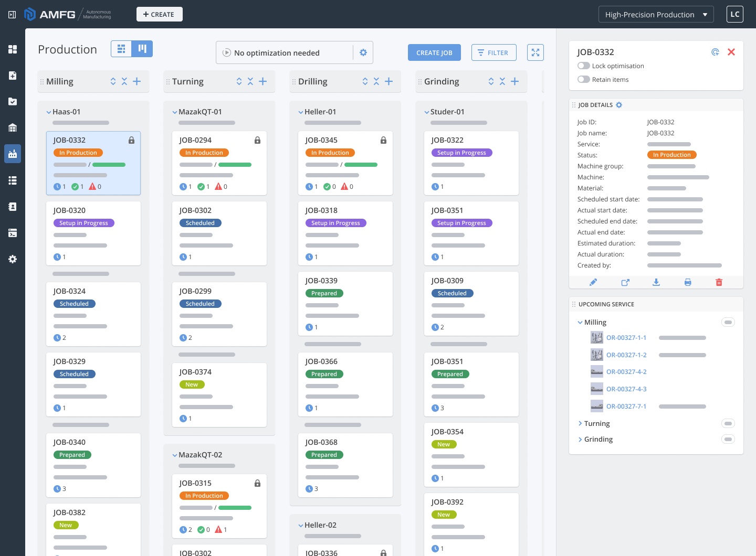Toggle Lock optimisation switch
Image resolution: width=756 pixels, height=556 pixels.
[x=583, y=66]
